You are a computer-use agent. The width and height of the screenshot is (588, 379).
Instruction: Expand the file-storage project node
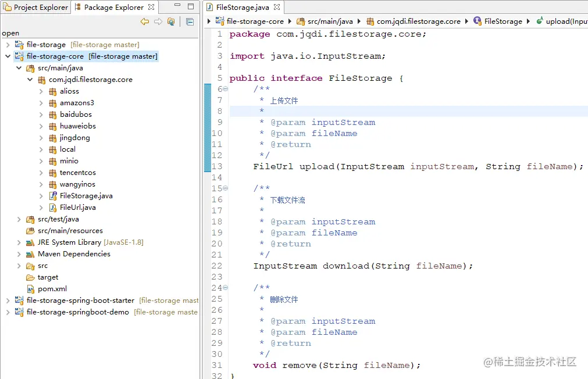[x=8, y=45]
